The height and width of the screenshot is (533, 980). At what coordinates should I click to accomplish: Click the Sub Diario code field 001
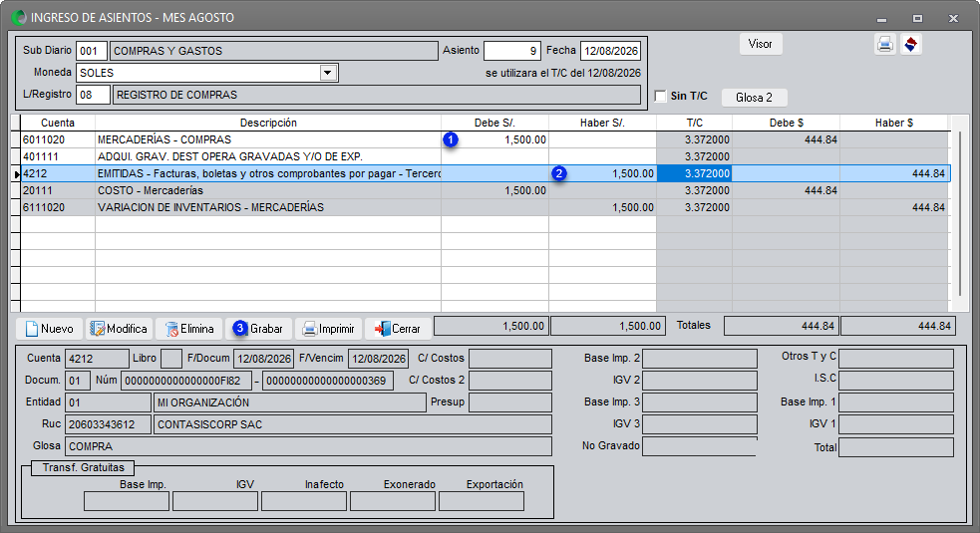coord(92,51)
